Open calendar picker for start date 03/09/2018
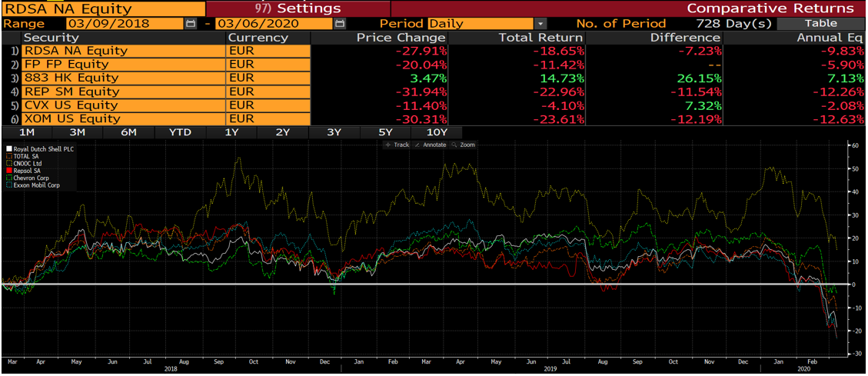This screenshot has width=868, height=376. click(191, 24)
